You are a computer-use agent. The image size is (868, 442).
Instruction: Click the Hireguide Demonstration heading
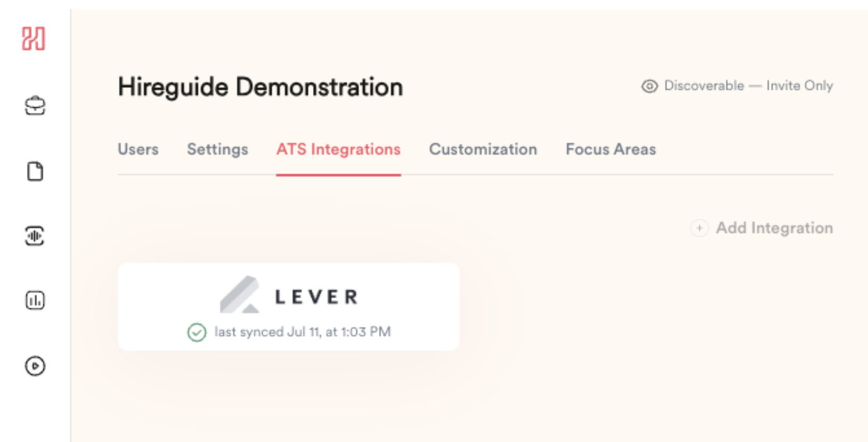[x=260, y=87]
